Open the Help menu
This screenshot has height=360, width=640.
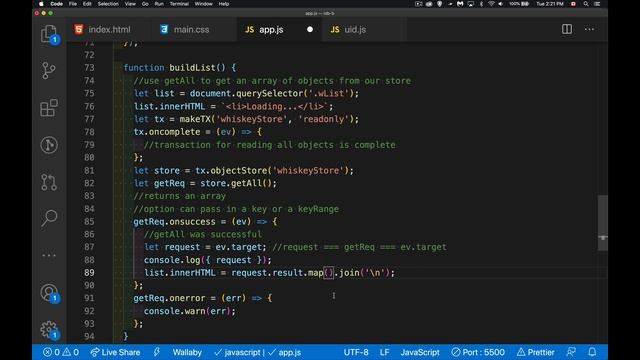pos(224,4)
